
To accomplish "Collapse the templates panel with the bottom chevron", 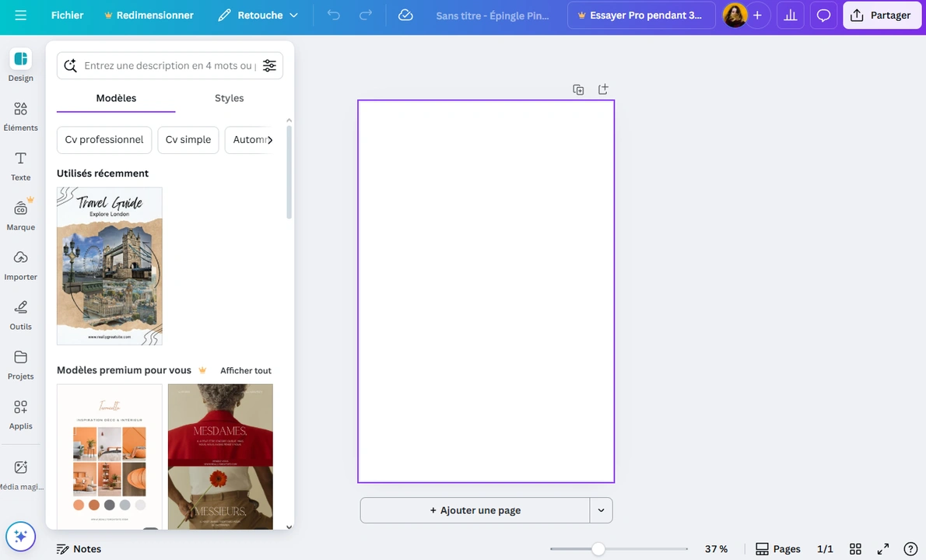I will (x=289, y=527).
